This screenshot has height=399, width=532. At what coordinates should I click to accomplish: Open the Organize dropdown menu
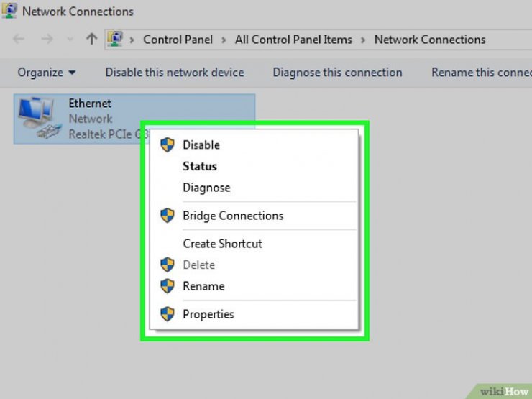coord(47,73)
